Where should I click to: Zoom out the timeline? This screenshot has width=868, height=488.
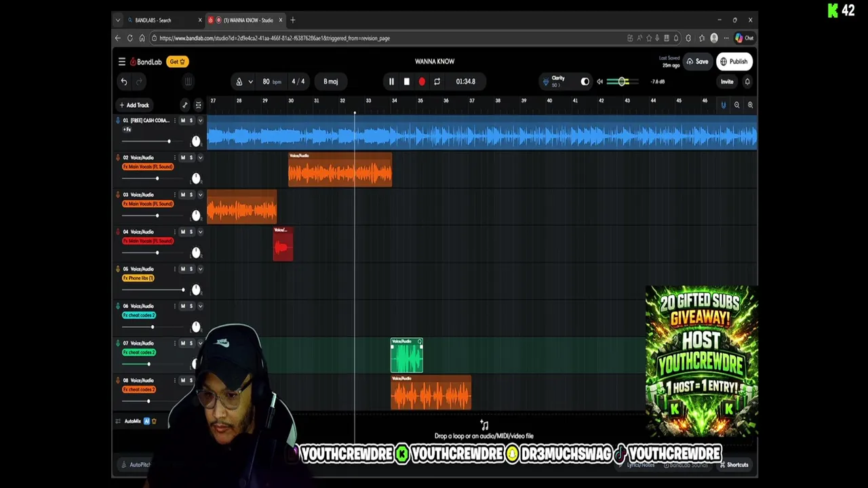pos(736,105)
